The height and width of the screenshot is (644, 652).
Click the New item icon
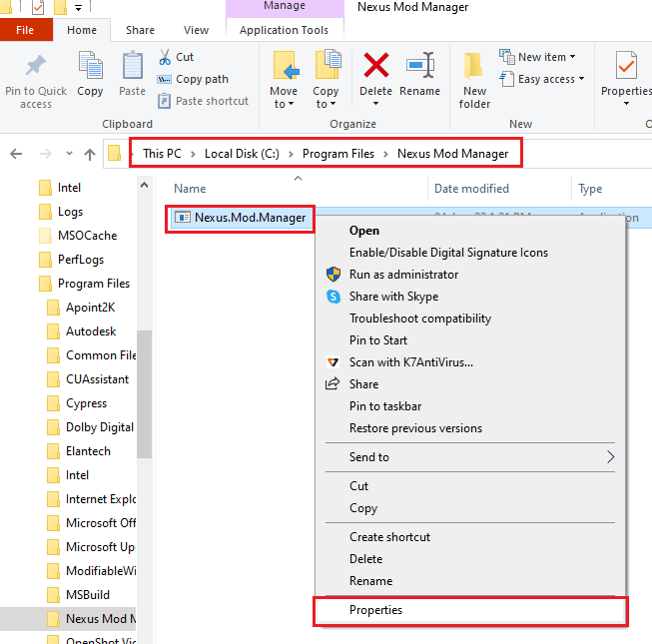pos(507,57)
